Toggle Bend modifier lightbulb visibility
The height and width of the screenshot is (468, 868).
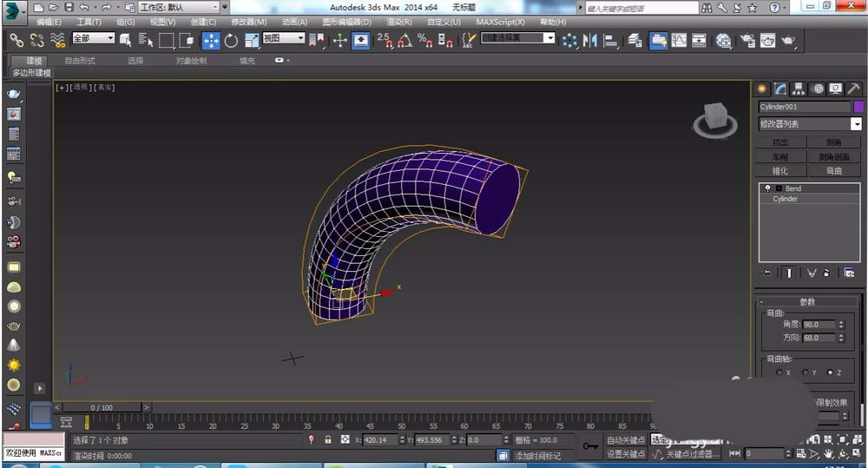[768, 188]
